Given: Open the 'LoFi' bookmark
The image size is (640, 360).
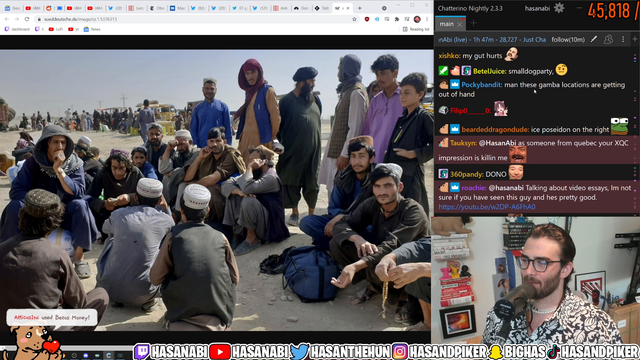Looking at the screenshot, I should (56, 29).
